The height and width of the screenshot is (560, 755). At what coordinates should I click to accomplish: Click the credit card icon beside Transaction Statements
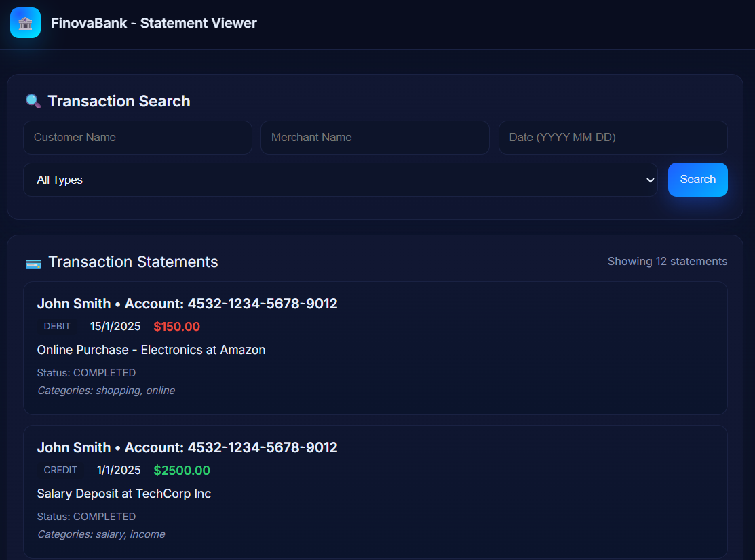pyautogui.click(x=33, y=263)
